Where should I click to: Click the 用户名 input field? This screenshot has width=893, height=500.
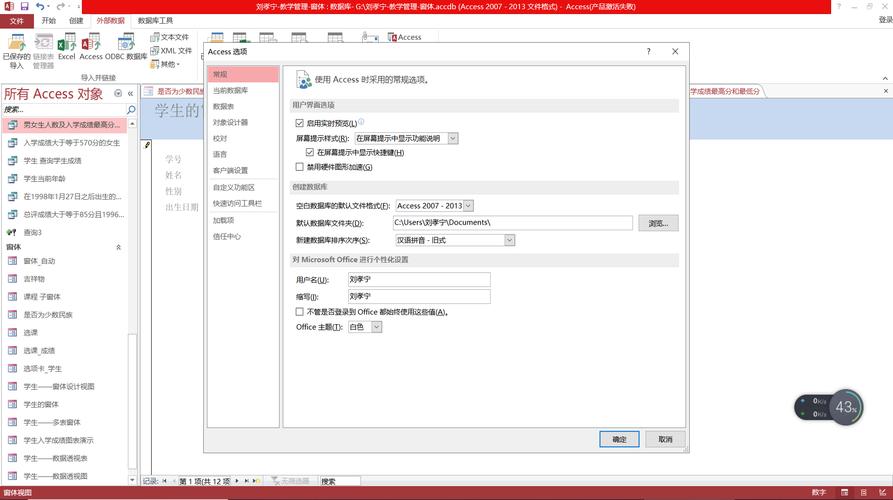419,279
